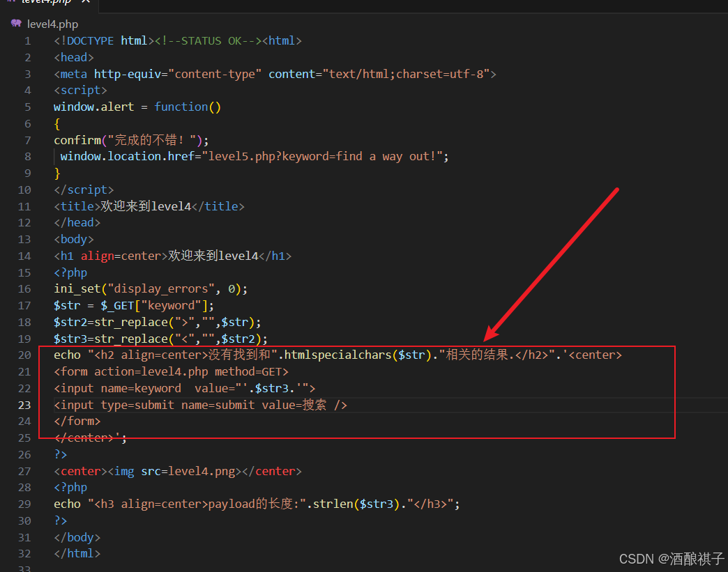
Task: Click the closing php tag on line 26
Action: point(61,455)
